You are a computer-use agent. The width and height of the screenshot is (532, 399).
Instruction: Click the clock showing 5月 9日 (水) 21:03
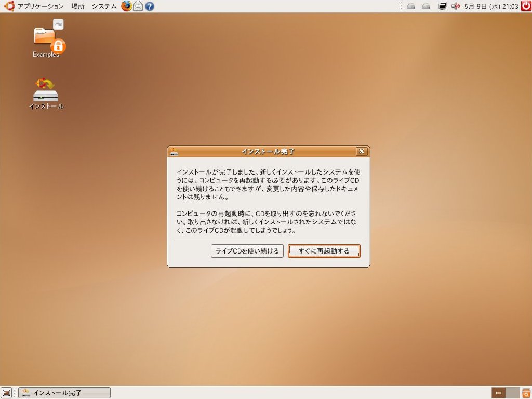491,6
